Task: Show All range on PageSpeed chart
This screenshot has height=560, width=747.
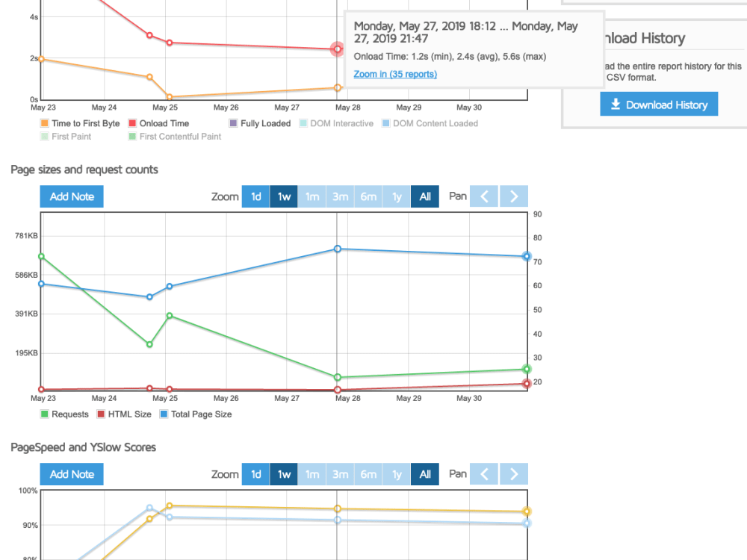Action: coord(425,474)
